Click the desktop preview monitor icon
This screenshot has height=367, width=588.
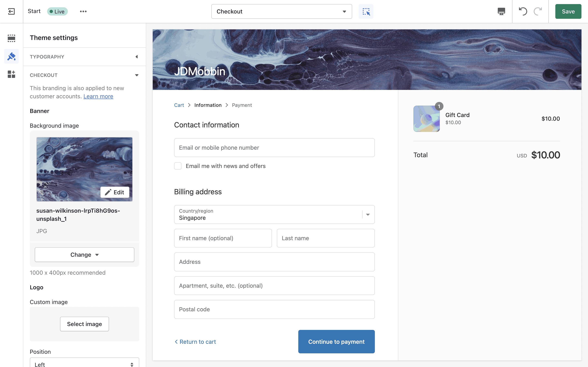pos(501,11)
